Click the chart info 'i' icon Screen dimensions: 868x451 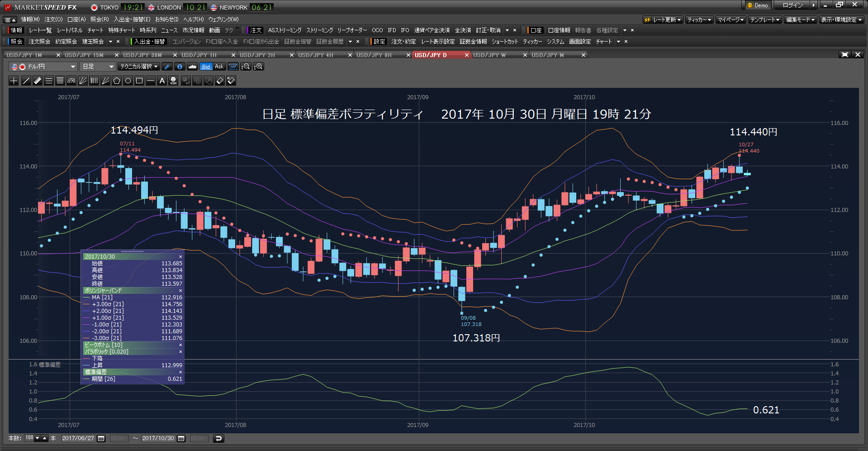pos(180,67)
